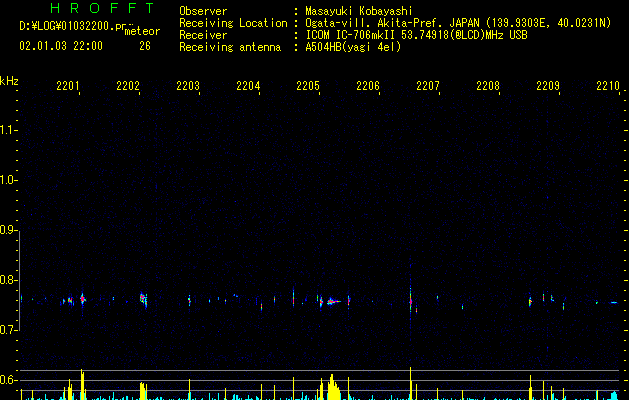This screenshot has height=400, width=629.
Task: Click the 0.9 kHz frequency label
Action: pyautogui.click(x=8, y=230)
